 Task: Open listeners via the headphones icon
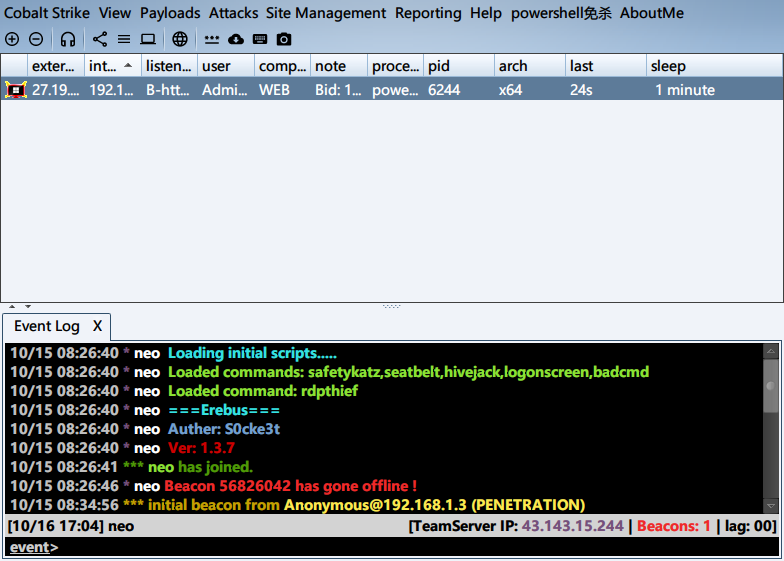(68, 39)
